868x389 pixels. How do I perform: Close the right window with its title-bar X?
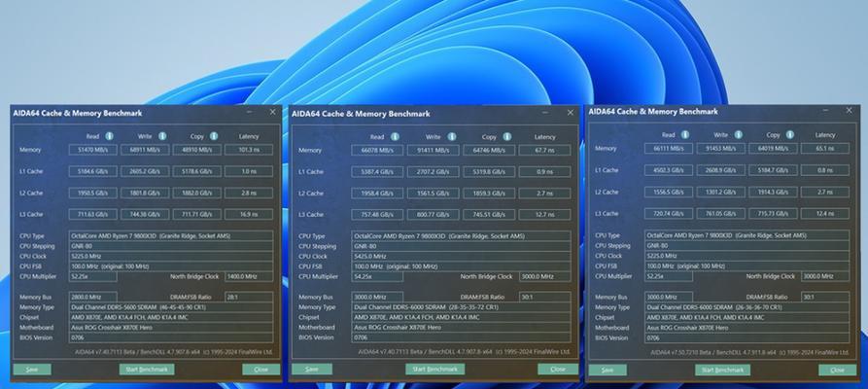point(850,110)
